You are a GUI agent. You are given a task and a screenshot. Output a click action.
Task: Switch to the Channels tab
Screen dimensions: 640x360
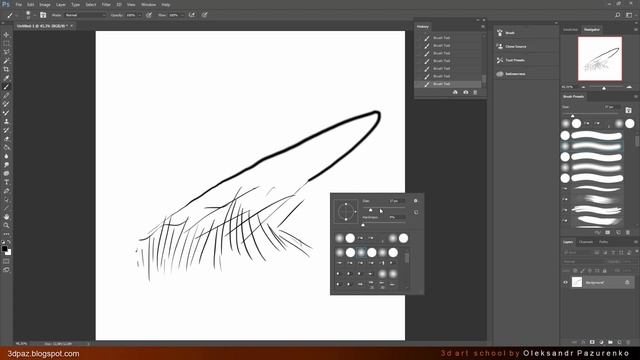click(586, 242)
